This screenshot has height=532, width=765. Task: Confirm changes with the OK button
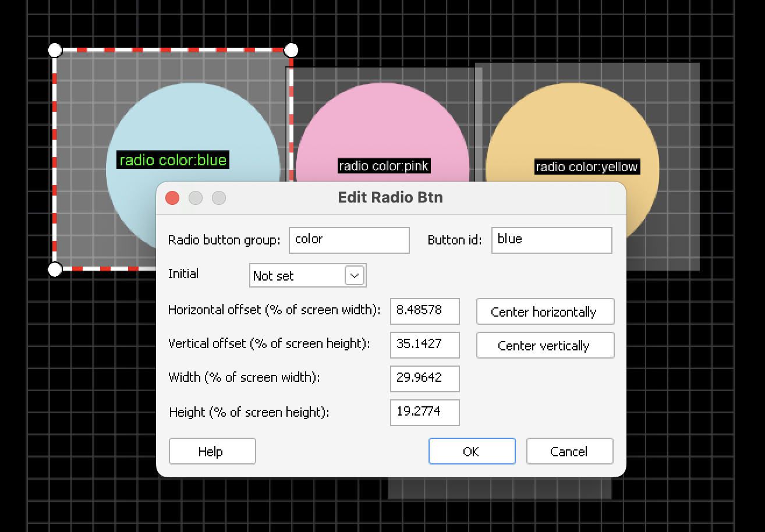pyautogui.click(x=472, y=451)
